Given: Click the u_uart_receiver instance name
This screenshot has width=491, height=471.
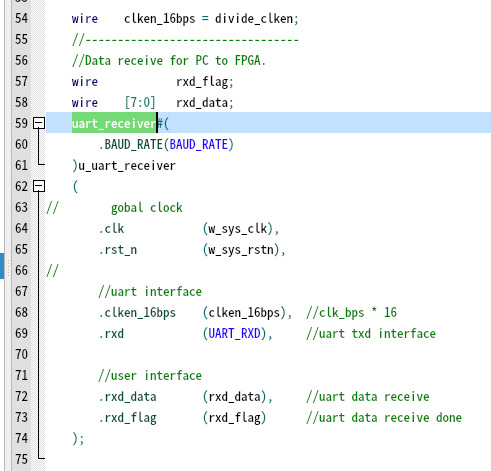Looking at the screenshot, I should (127, 166).
